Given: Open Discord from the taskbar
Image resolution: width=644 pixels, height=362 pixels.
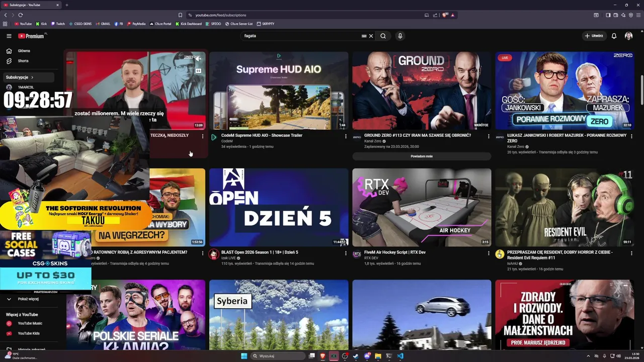Looking at the screenshot, I should coord(367,356).
